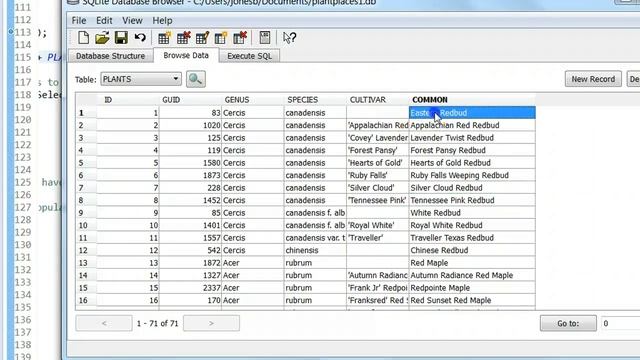Select the Traveller Texas Redbud cell
640x360 pixels.
(472, 238)
